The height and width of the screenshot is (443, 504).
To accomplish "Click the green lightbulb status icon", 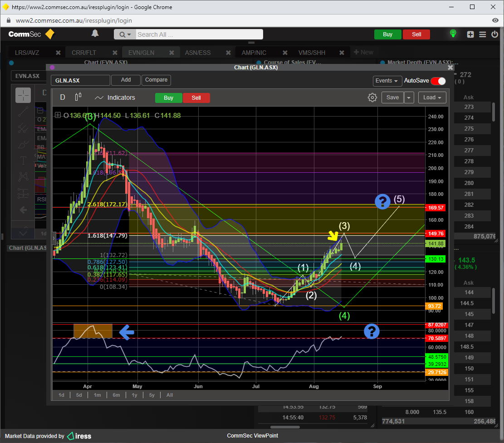I will pyautogui.click(x=452, y=34).
